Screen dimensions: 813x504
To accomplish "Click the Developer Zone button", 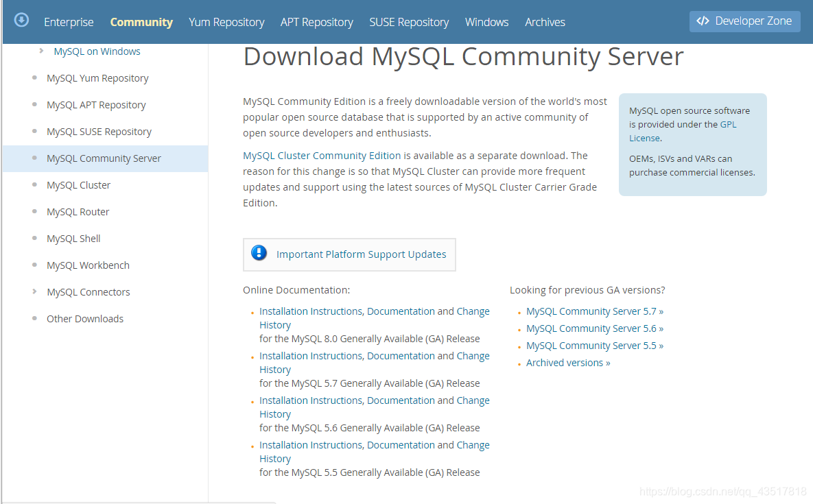I will [x=744, y=21].
